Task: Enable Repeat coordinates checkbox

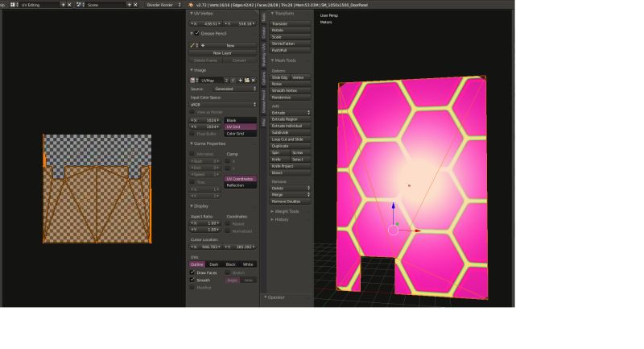Action: [x=228, y=223]
